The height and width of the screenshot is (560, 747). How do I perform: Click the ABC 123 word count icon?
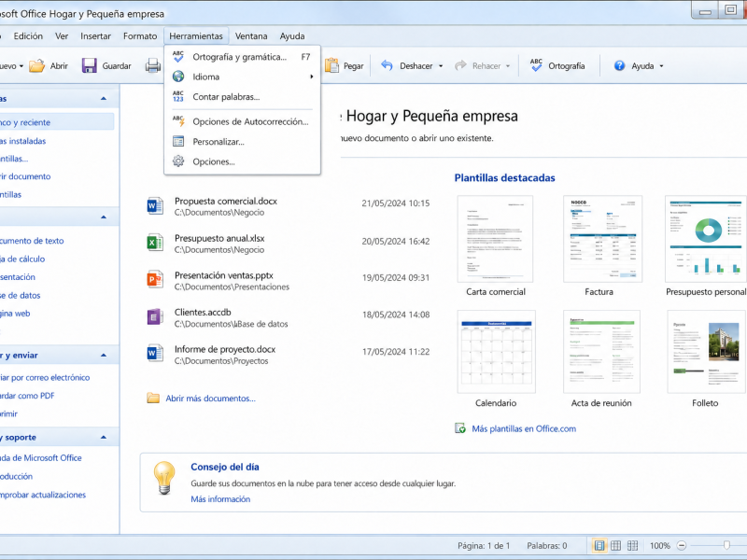pyautogui.click(x=178, y=97)
